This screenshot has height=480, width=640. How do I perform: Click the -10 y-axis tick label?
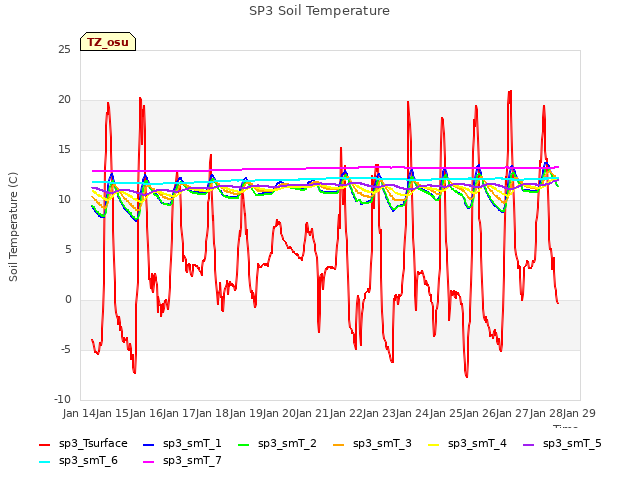coord(62,399)
